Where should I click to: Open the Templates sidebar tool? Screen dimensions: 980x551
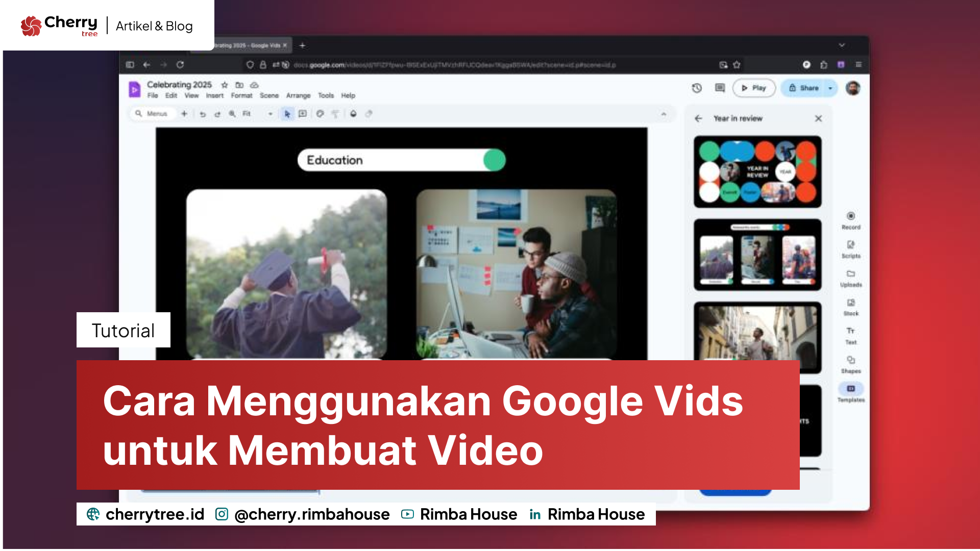(851, 393)
